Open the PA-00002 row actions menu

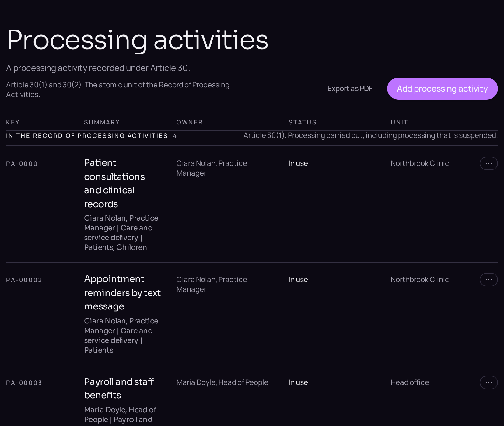coord(488,280)
